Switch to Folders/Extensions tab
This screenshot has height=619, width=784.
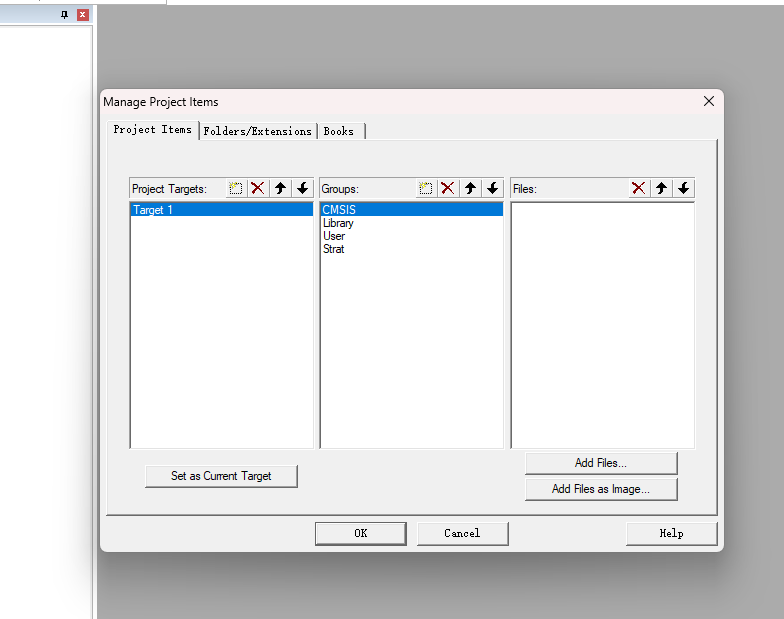pyautogui.click(x=257, y=131)
